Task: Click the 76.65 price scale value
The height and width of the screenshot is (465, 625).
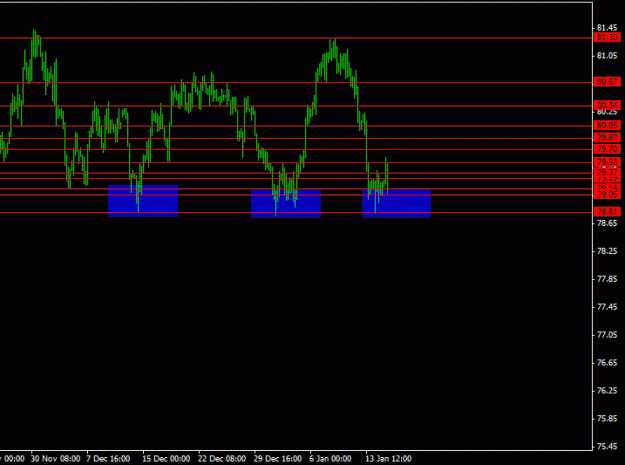Action: pos(607,363)
